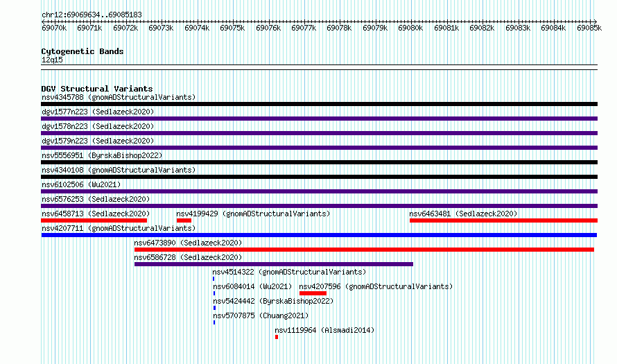Click the black bar under nsv5556951
617x364 pixels.
[319, 162]
